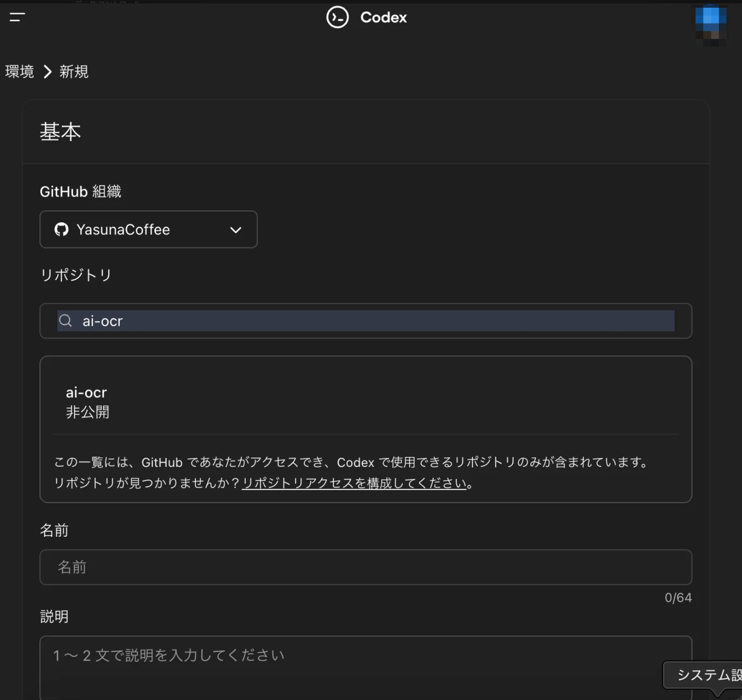Click the 非公開 label under ai-ocr

88,412
